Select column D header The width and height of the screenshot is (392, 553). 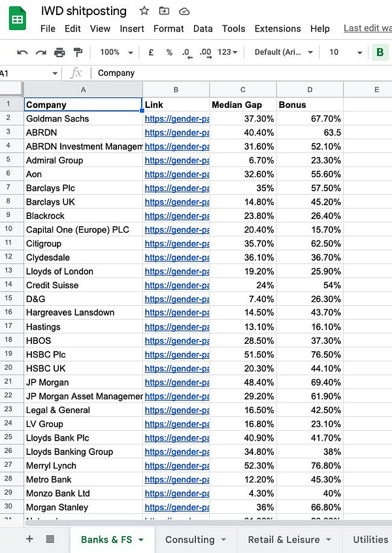(x=310, y=90)
